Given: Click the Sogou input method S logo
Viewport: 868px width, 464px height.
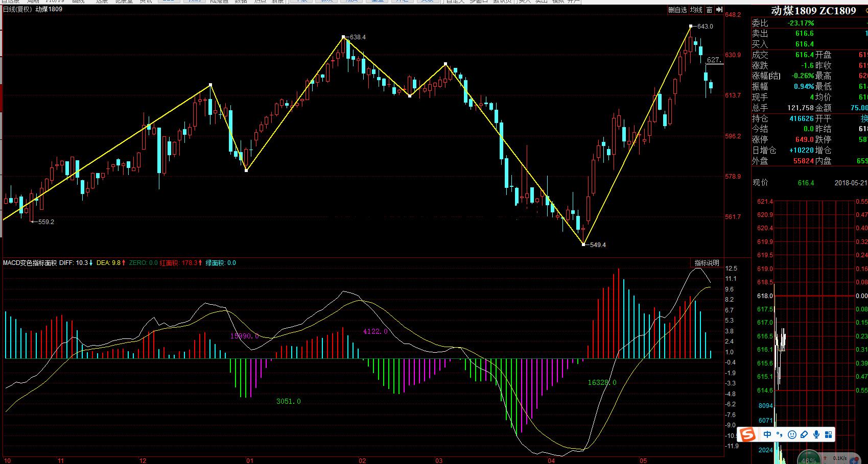Looking at the screenshot, I should (x=748, y=435).
